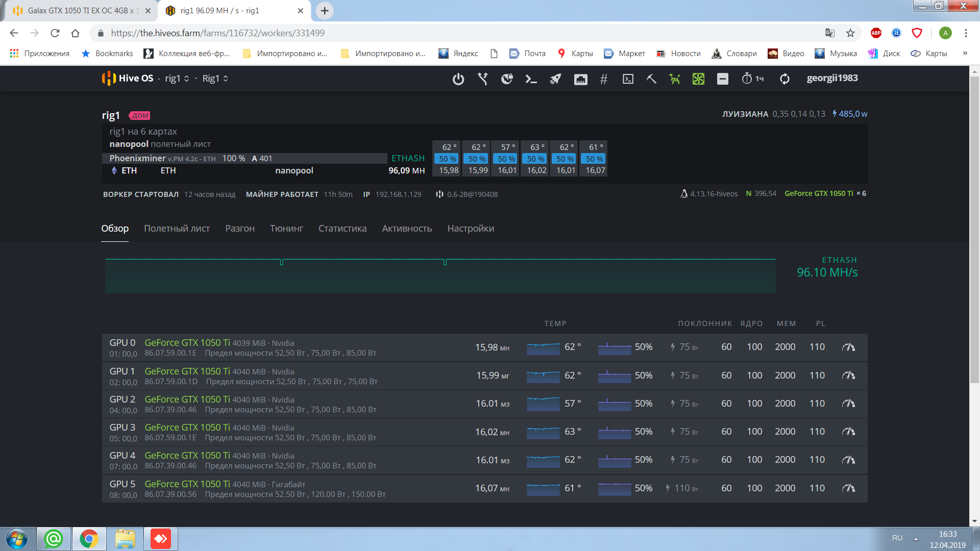
Task: Open tuning gauge icon for GPU 1
Action: [x=848, y=375]
